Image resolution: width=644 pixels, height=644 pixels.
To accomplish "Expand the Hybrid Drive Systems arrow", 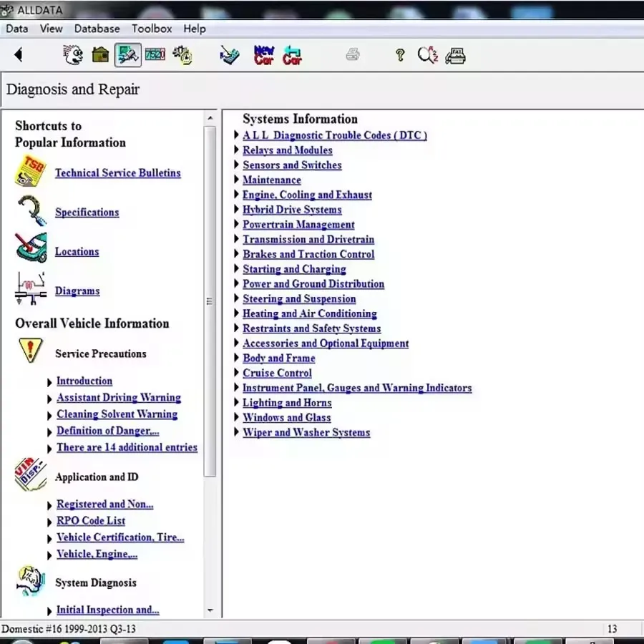I will 237,210.
